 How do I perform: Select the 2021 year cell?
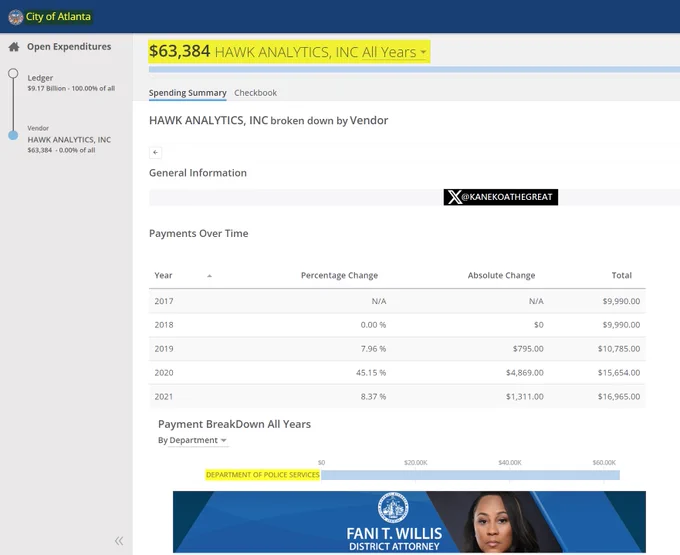[x=164, y=396]
